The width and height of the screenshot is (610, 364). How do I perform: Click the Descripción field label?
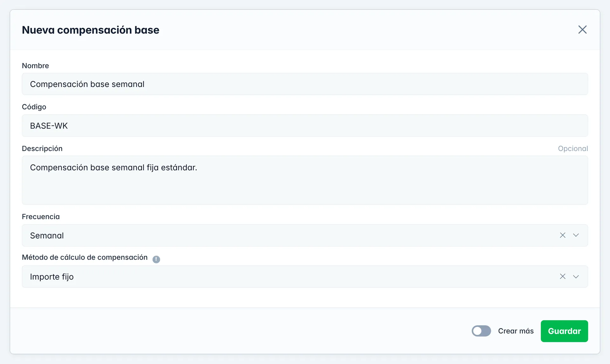click(x=42, y=149)
